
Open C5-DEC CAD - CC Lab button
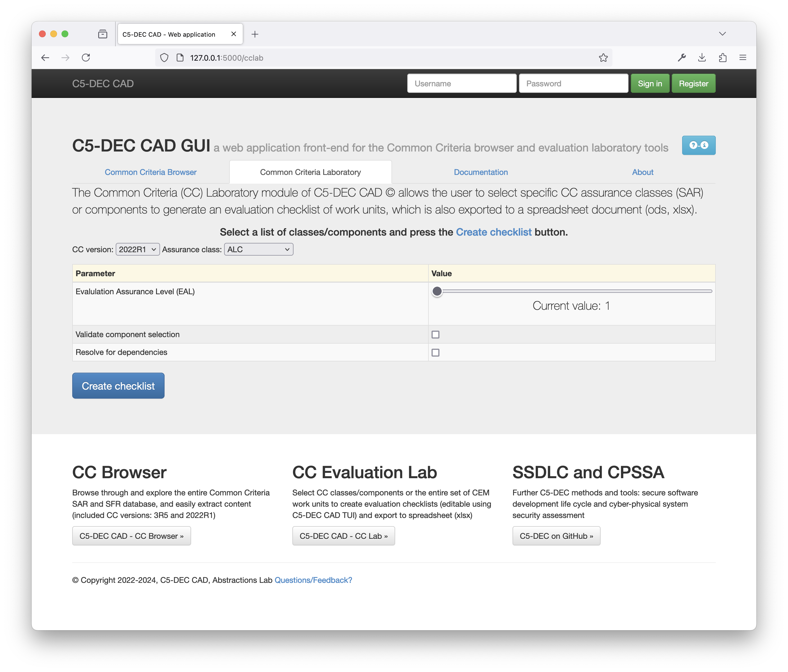(343, 536)
